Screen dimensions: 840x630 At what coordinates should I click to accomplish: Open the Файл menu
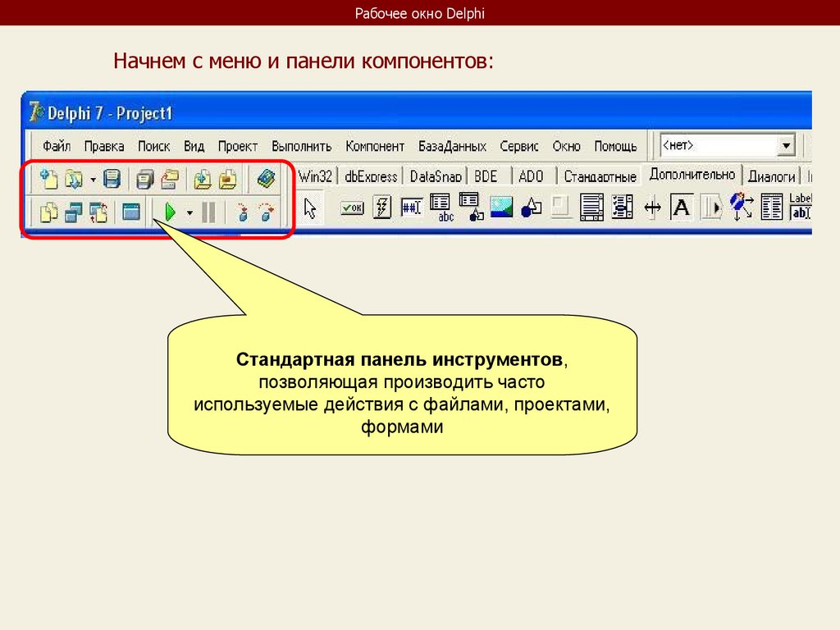coord(57,146)
